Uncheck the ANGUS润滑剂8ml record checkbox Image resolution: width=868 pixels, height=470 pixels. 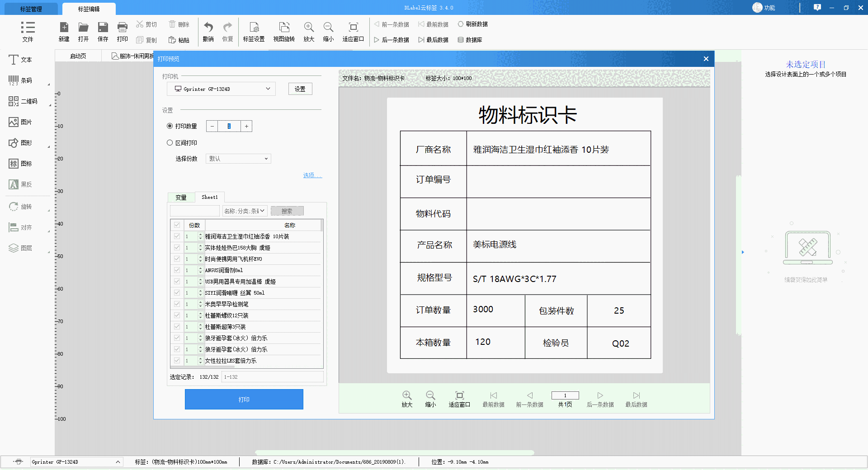(176, 270)
